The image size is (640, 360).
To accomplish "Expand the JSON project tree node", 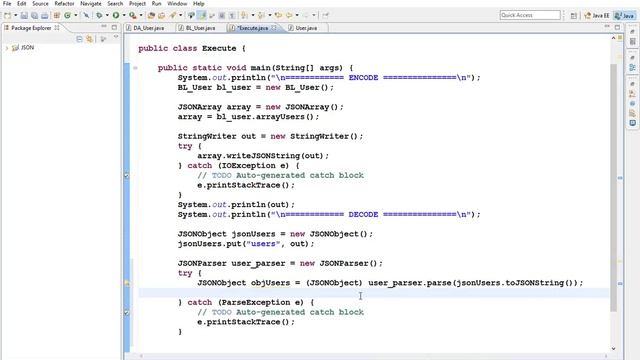I will tap(7, 48).
